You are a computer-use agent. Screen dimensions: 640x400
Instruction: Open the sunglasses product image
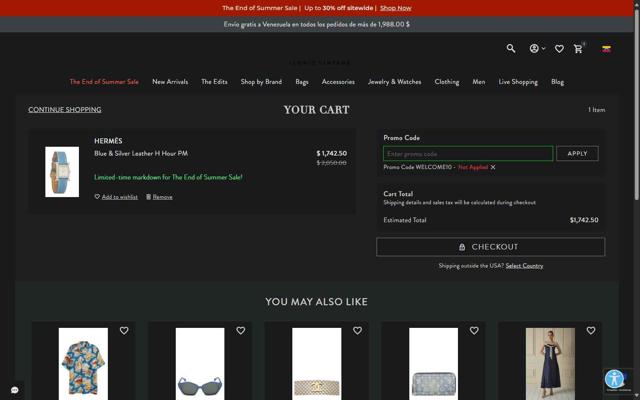(x=200, y=364)
